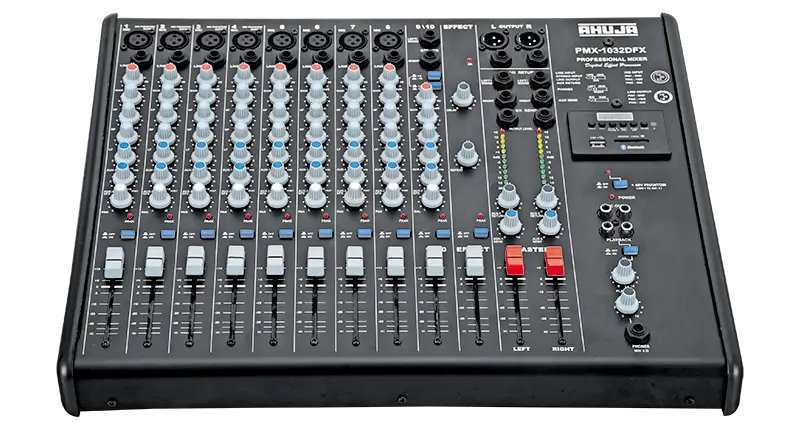Viewport: 800px width, 437px height.
Task: Toggle channel 3 blue switch above fader
Action: point(208,234)
